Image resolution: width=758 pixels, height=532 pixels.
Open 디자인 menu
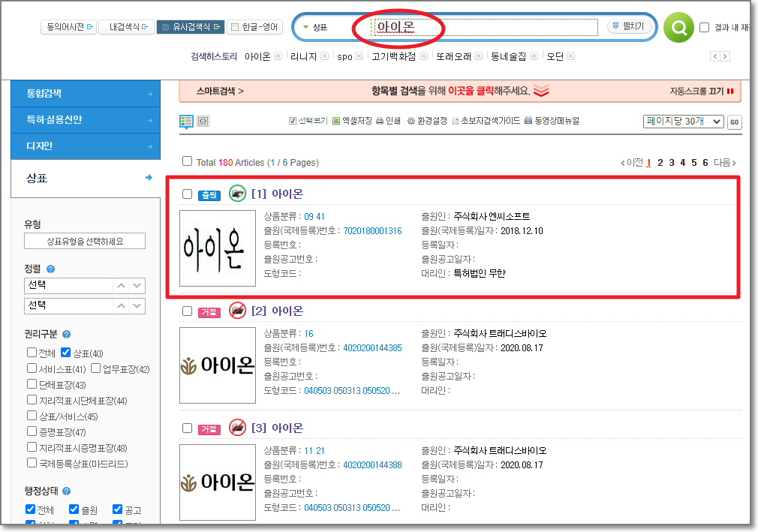tap(86, 146)
